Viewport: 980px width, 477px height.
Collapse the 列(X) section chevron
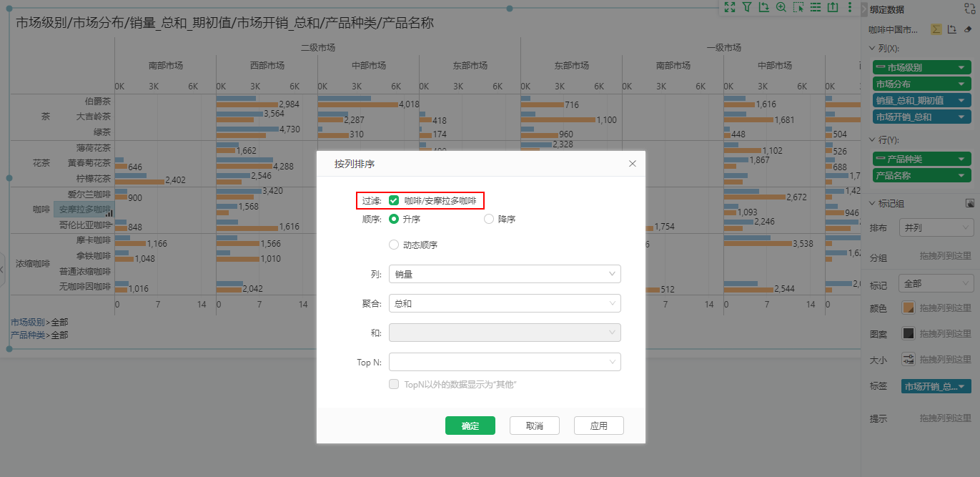[x=872, y=49]
